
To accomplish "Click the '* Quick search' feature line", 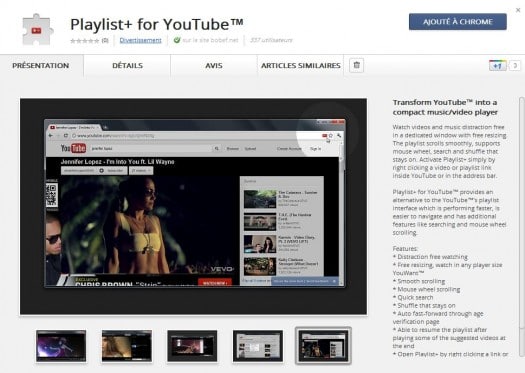I will click(x=413, y=297).
